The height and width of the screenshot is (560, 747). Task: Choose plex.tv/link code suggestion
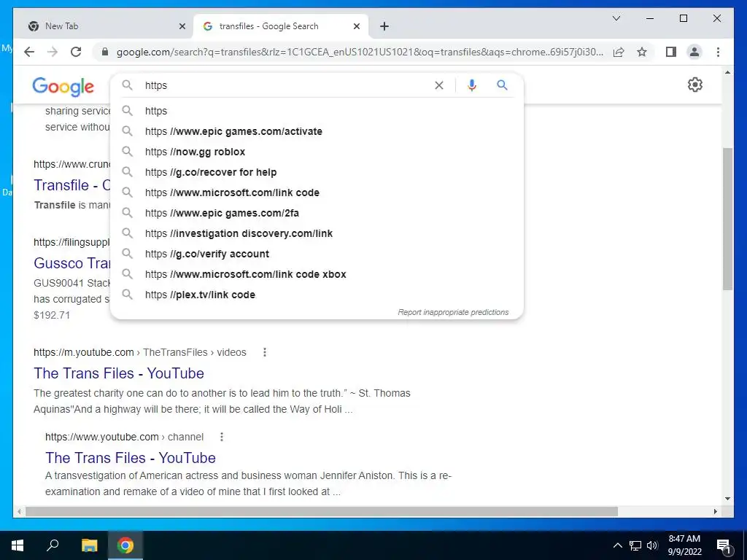point(317,295)
